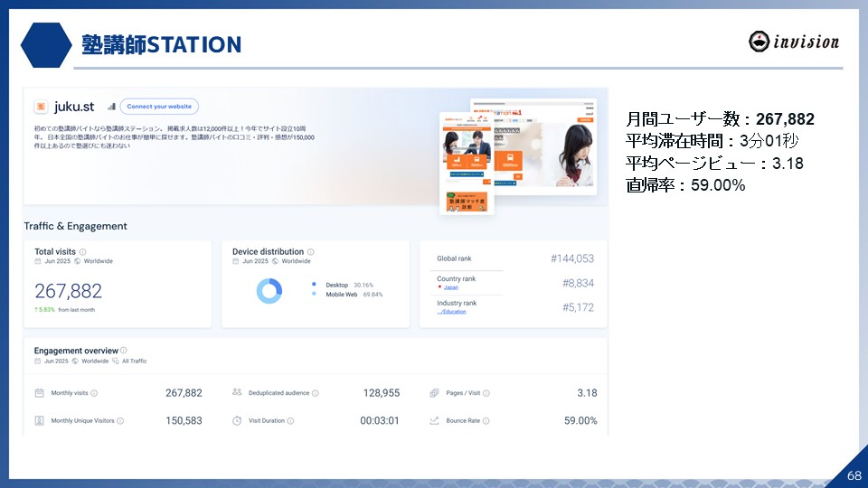868x488 pixels.
Task: Click the globe icon under Engagement overview
Action: [75, 361]
